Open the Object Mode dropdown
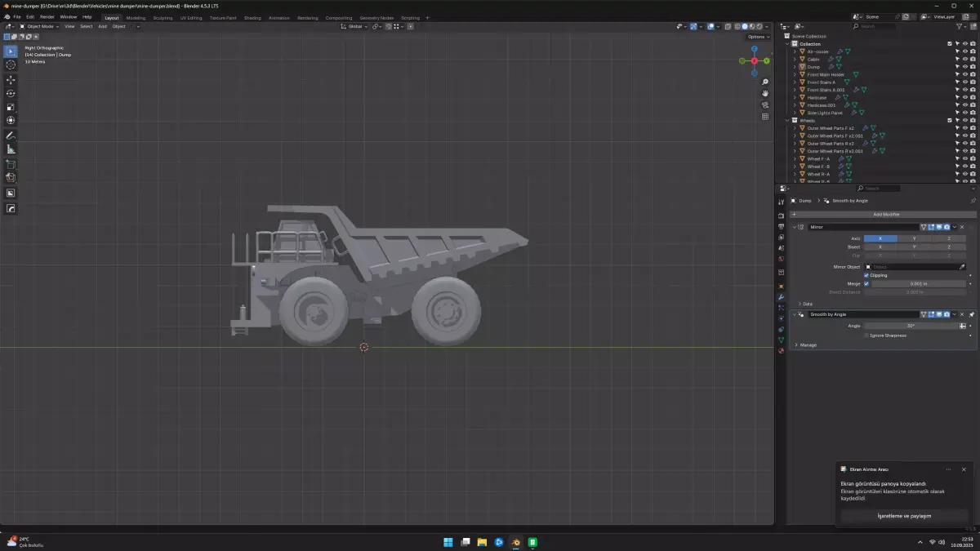980x551 pixels. [40, 26]
